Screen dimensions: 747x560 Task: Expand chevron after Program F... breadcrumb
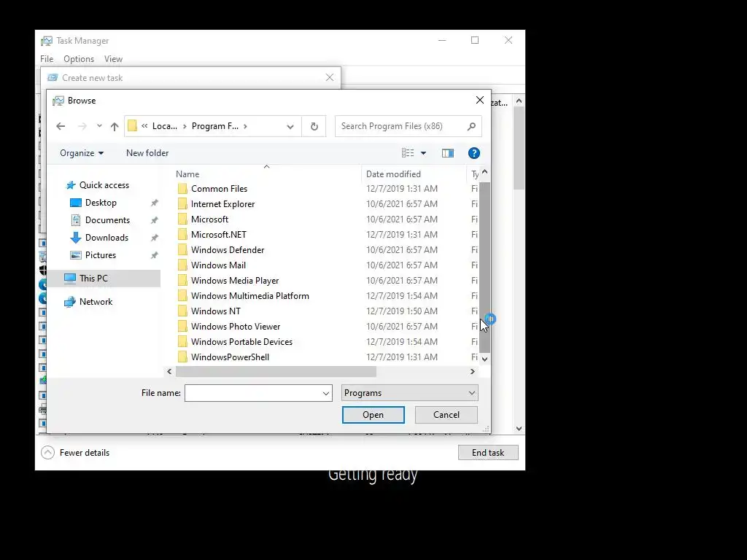245,126
